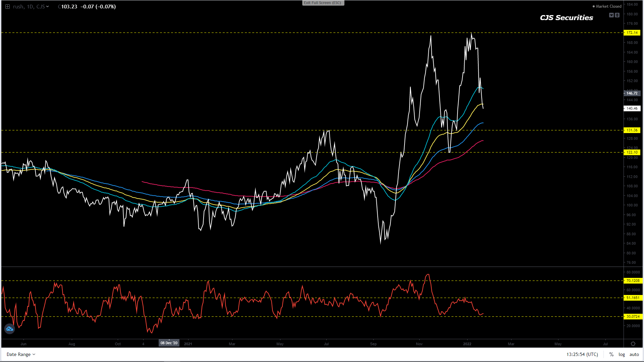Click the 146.72 price label on axis
This screenshot has width=644, height=362.
632,93
